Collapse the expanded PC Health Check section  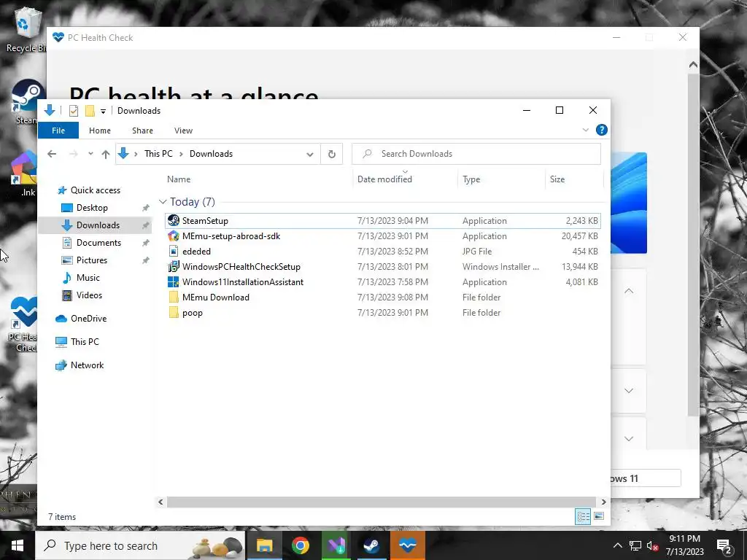point(629,290)
